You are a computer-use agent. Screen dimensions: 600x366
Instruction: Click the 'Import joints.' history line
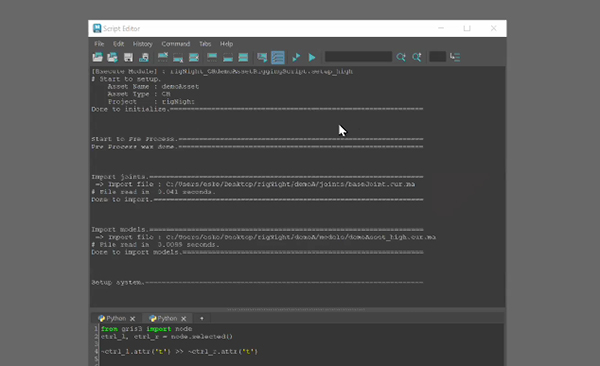coord(257,177)
